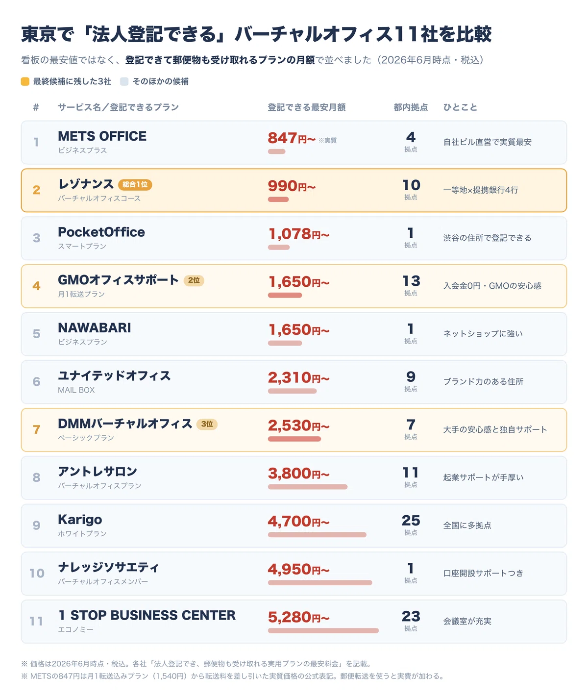Click the 2位 badge beside GMOオフィスサポート
This screenshot has height=700, width=588.
tap(194, 280)
